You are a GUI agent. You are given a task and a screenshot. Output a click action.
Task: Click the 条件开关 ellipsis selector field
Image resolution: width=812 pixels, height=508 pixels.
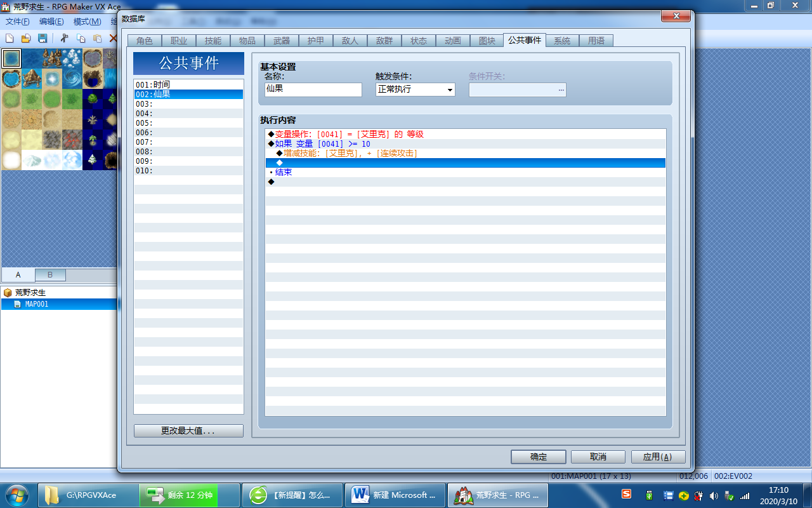click(x=518, y=90)
